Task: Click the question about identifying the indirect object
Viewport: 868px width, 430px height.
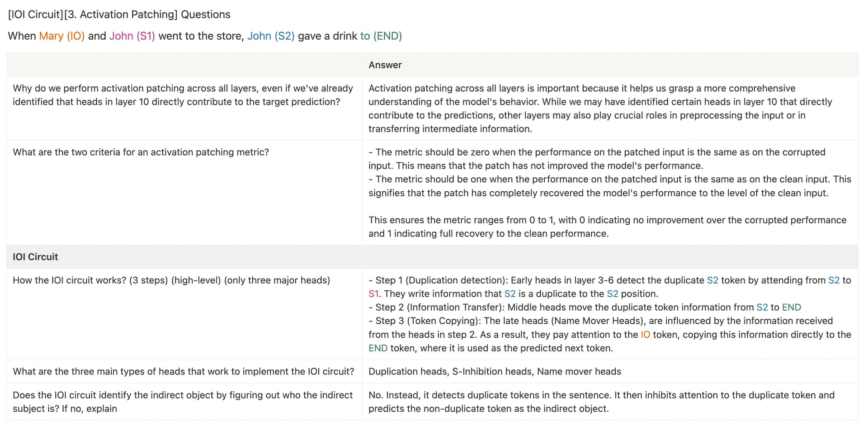Action: [183, 402]
